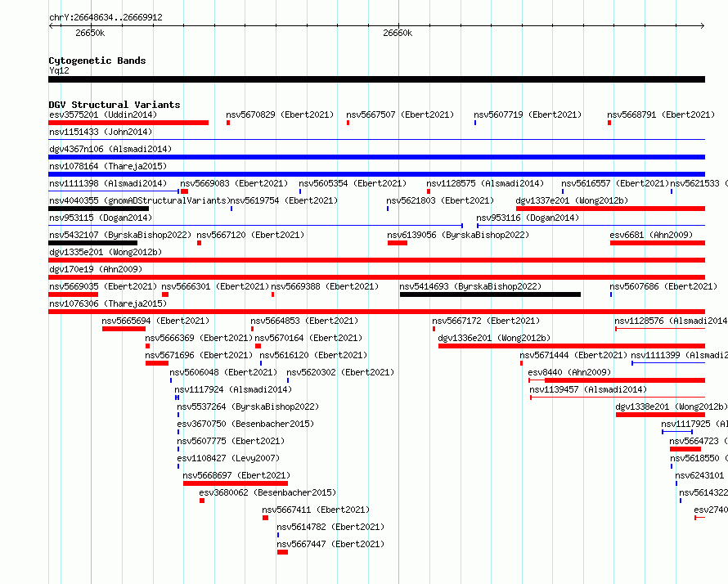Open nsv5667507 (Ebert2021) variant details
This screenshot has height=584, width=728.
point(400,115)
